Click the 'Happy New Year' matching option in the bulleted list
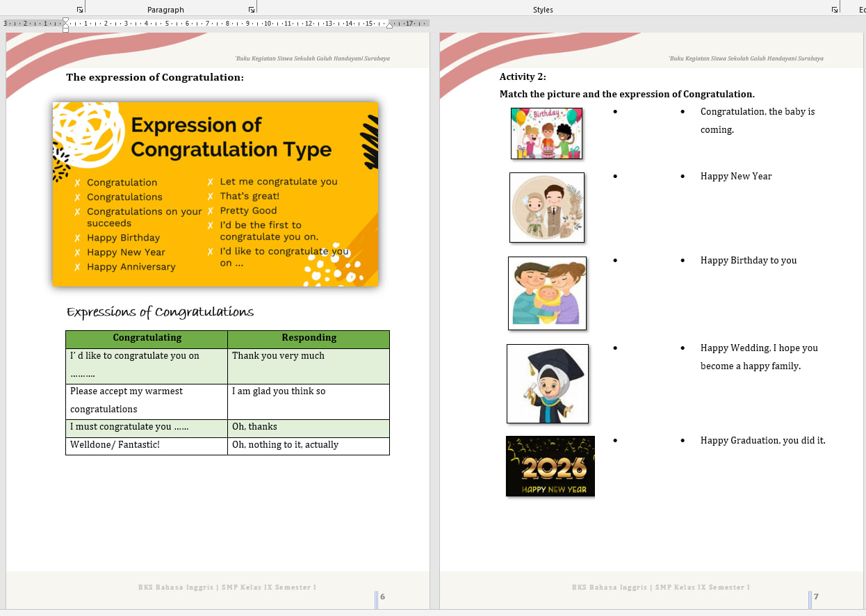866x616 pixels. (736, 177)
